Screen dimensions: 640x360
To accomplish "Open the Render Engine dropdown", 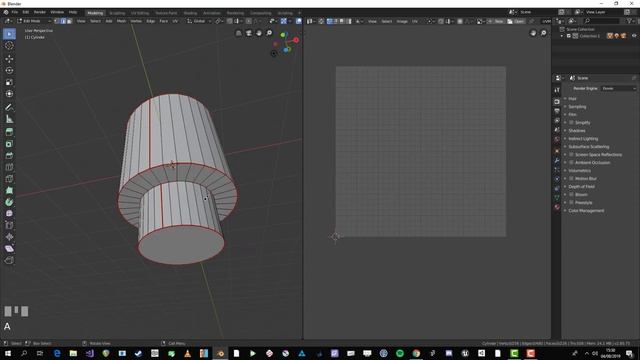I will point(618,88).
